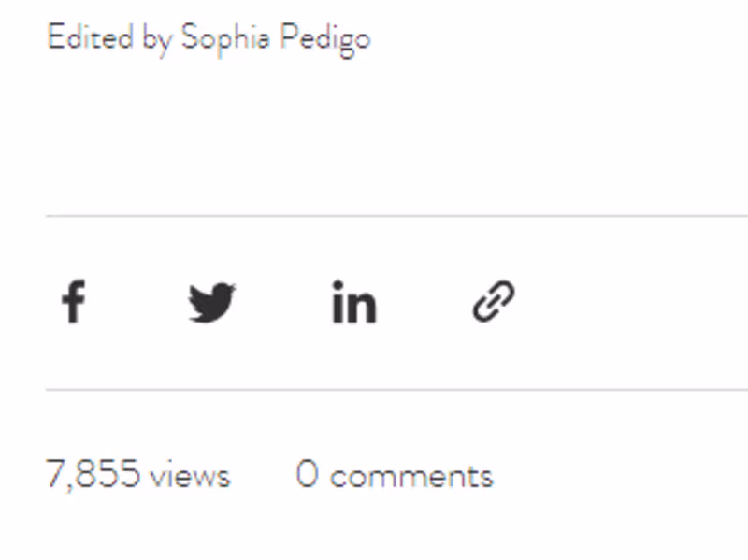The width and height of the screenshot is (748, 560).
Task: Click the Twitter bird icon
Action: (212, 302)
